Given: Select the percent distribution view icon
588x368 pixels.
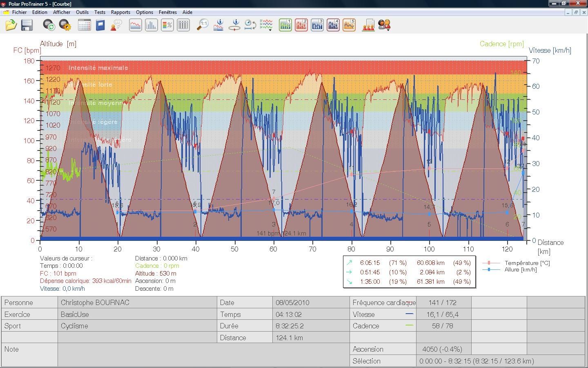Looking at the screenshot, I should pyautogui.click(x=167, y=25).
